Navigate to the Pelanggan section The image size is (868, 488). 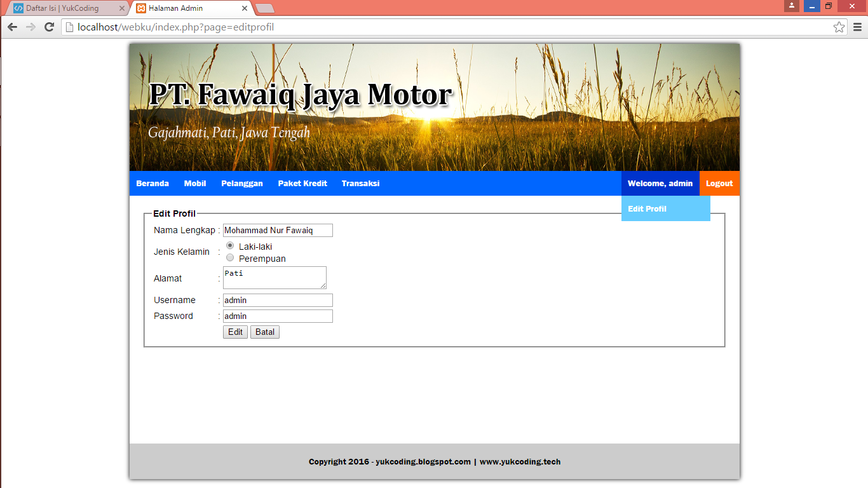[x=241, y=183]
